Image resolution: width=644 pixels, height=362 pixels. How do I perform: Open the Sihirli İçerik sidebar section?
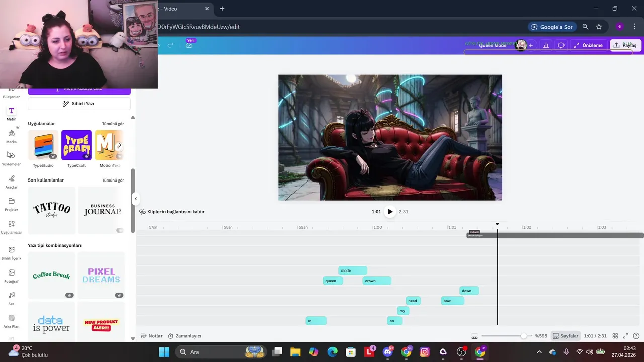(x=11, y=253)
